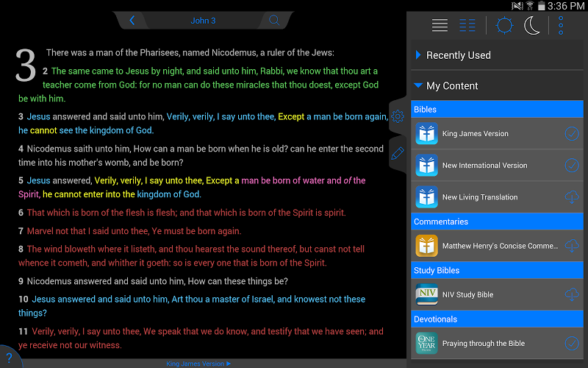Viewport: 588px width, 368px height.
Task: Switch to the two-column view icon
Action: coord(467,25)
